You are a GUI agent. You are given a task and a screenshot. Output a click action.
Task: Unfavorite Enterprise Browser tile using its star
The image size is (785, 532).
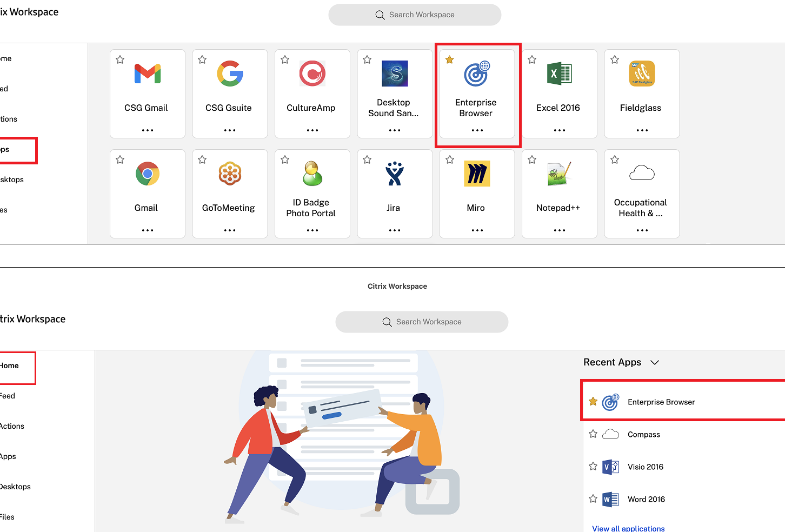[x=449, y=59]
